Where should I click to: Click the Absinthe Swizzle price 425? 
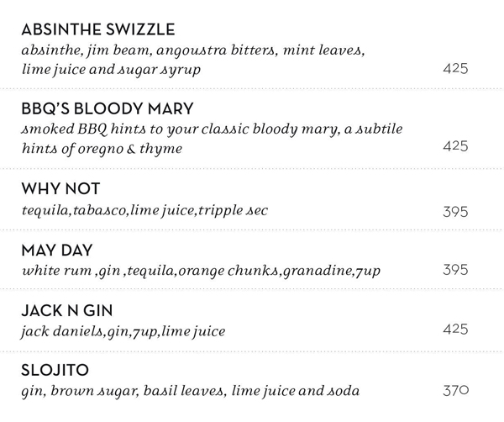point(455,69)
